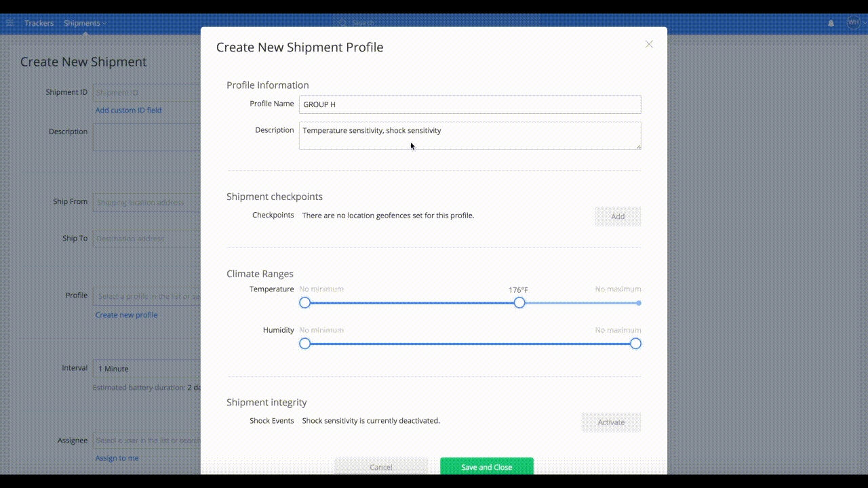This screenshot has width=868, height=488.
Task: Click the Create new profile link
Action: click(x=126, y=314)
